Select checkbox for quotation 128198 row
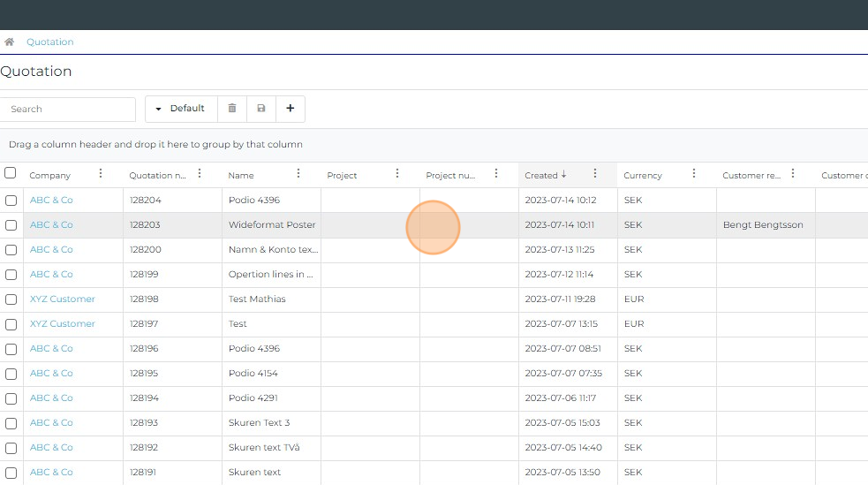Screen dimensions: 868x485 11,299
